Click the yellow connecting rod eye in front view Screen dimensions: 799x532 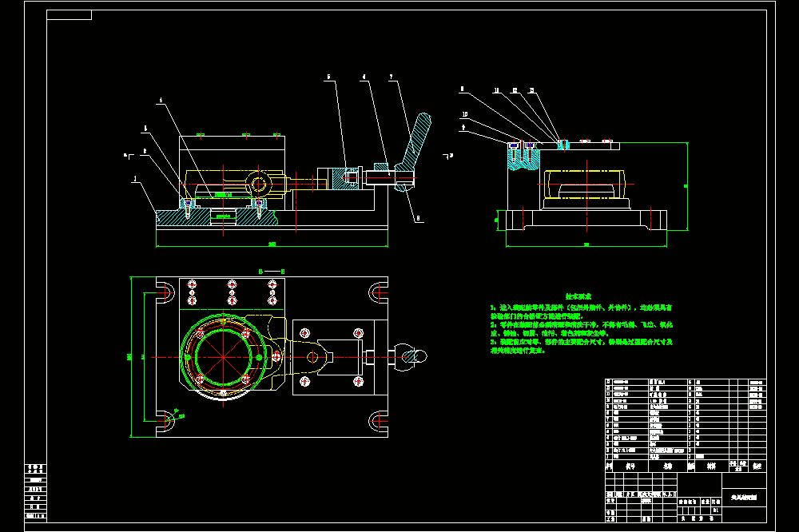[259, 184]
